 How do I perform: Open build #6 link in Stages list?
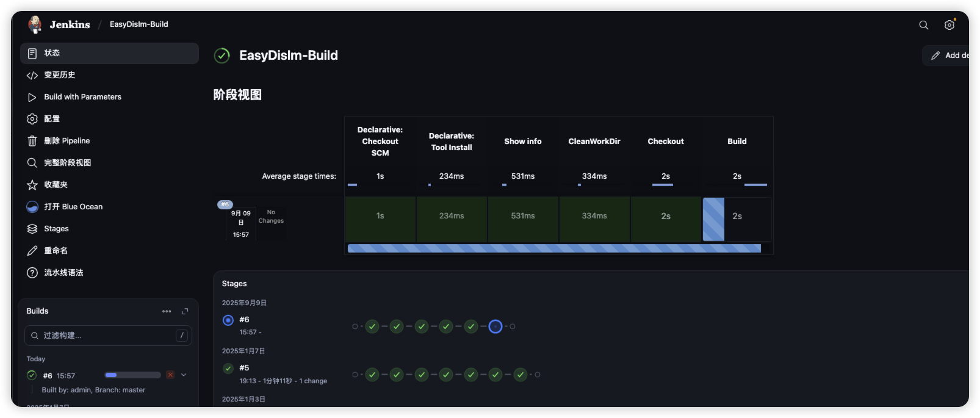244,320
